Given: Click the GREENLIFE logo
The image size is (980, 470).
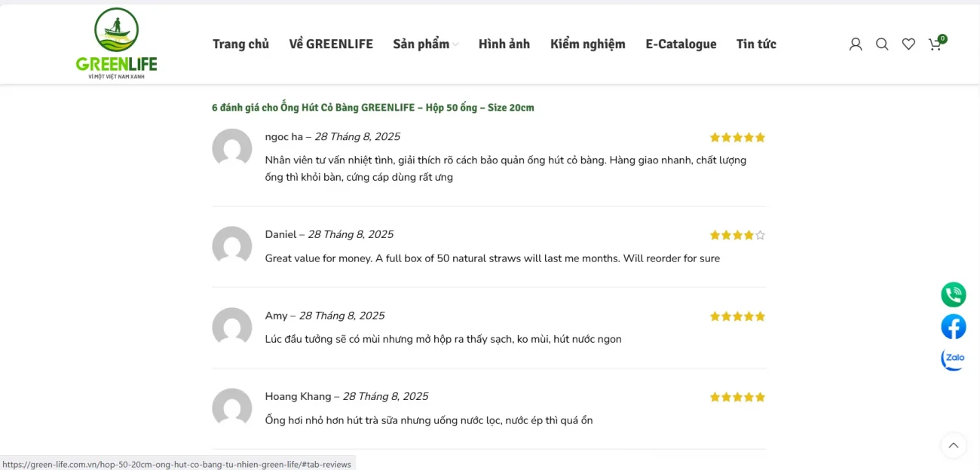Looking at the screenshot, I should [116, 42].
